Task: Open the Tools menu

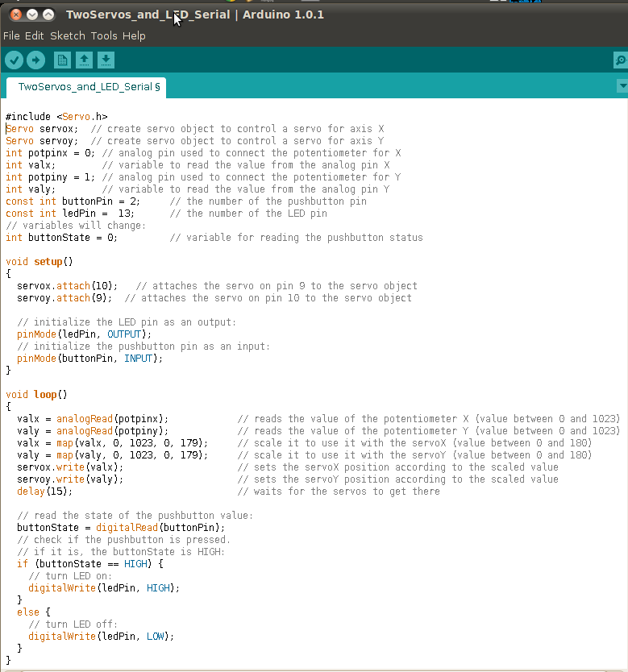Action: 104,36
